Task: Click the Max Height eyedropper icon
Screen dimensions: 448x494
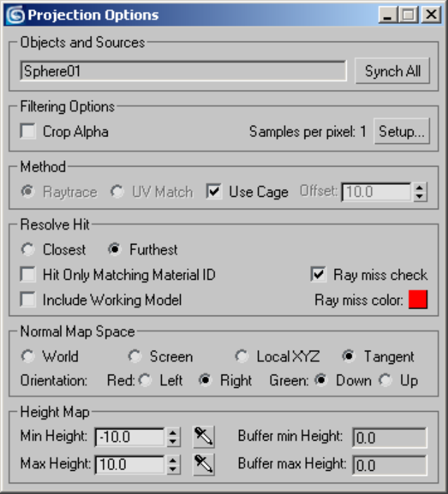Action: [204, 464]
